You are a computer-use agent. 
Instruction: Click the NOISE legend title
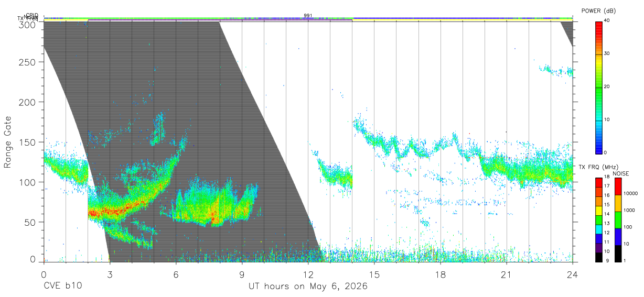(621, 173)
